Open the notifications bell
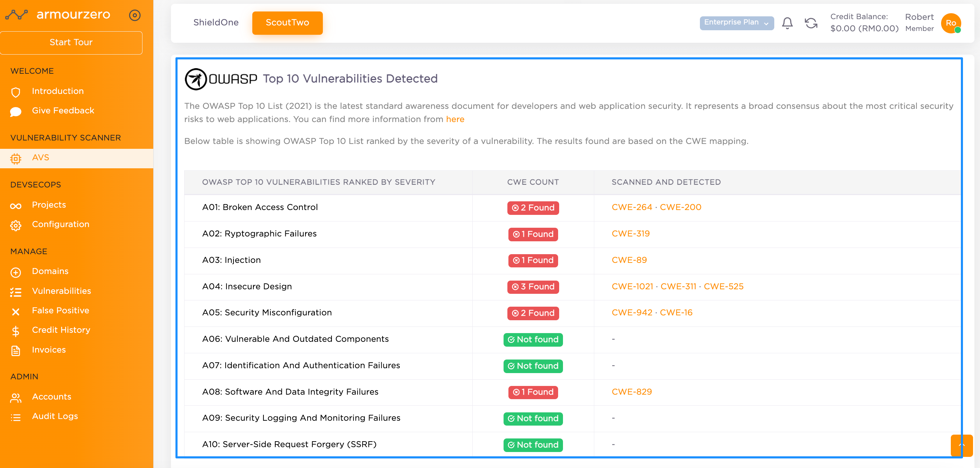The width and height of the screenshot is (980, 468). pos(787,23)
